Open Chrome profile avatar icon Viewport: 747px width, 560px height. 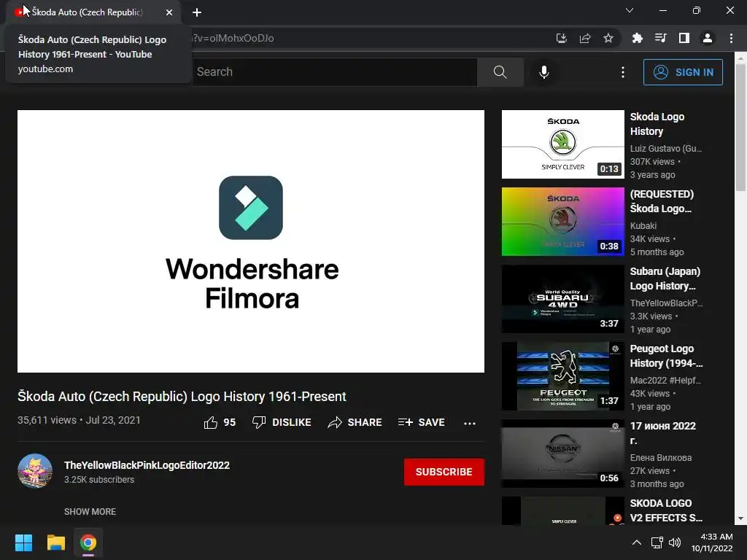[x=708, y=38]
